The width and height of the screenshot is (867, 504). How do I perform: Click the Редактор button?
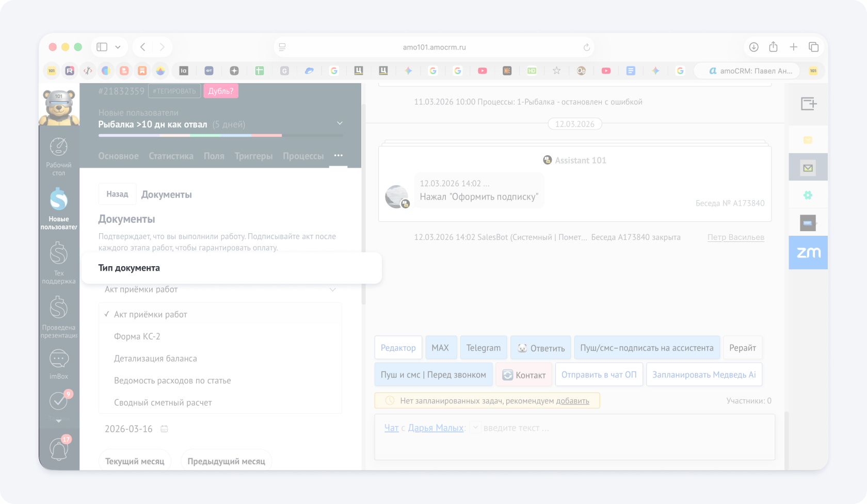coord(398,348)
